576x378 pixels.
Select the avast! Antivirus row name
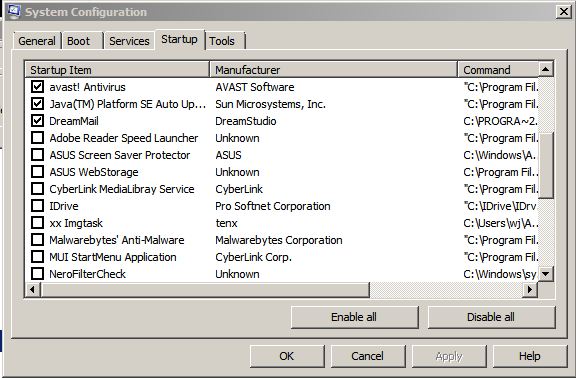(x=87, y=87)
